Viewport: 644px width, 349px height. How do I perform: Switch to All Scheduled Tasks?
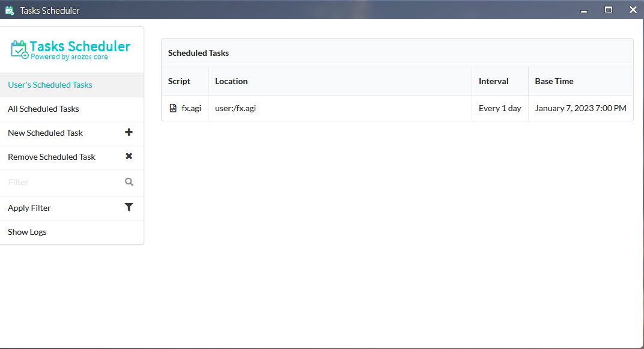tap(43, 109)
